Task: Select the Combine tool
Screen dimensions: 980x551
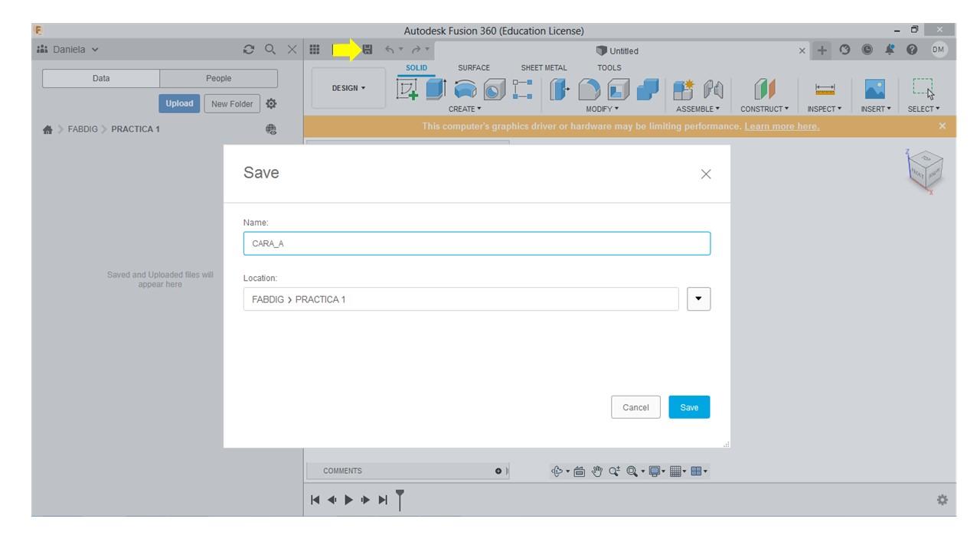Action: pos(648,89)
